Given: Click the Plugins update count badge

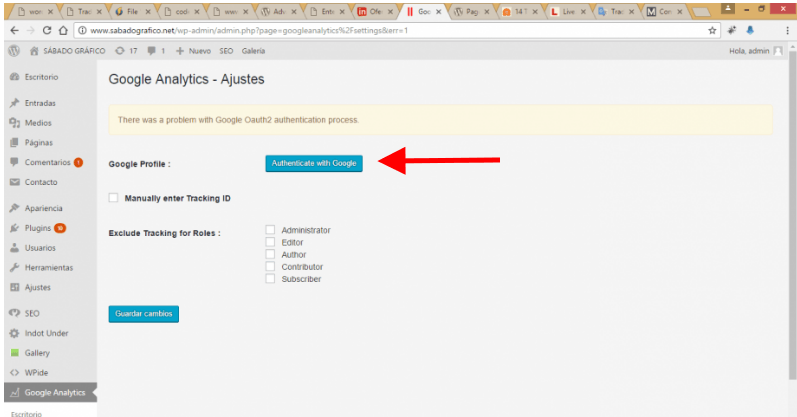Looking at the screenshot, I should 60,228.
